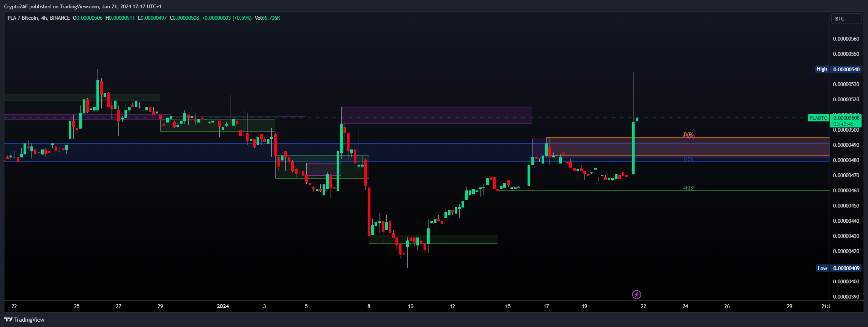Click the Vol 66.736K value
This screenshot has width=868, height=327.
(267, 18)
